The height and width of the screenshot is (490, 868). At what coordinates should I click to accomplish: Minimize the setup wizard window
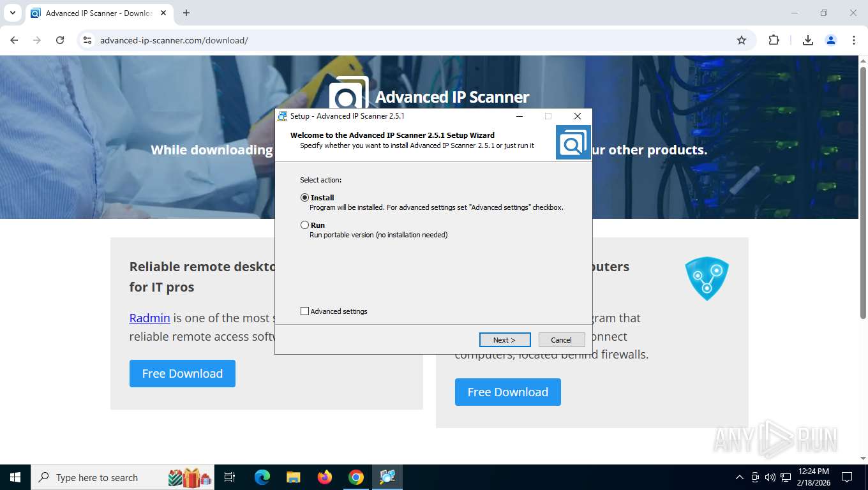click(520, 116)
